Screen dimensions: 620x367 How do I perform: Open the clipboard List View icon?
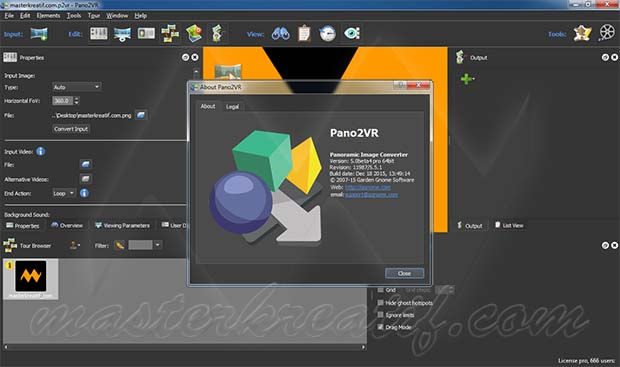[304, 34]
